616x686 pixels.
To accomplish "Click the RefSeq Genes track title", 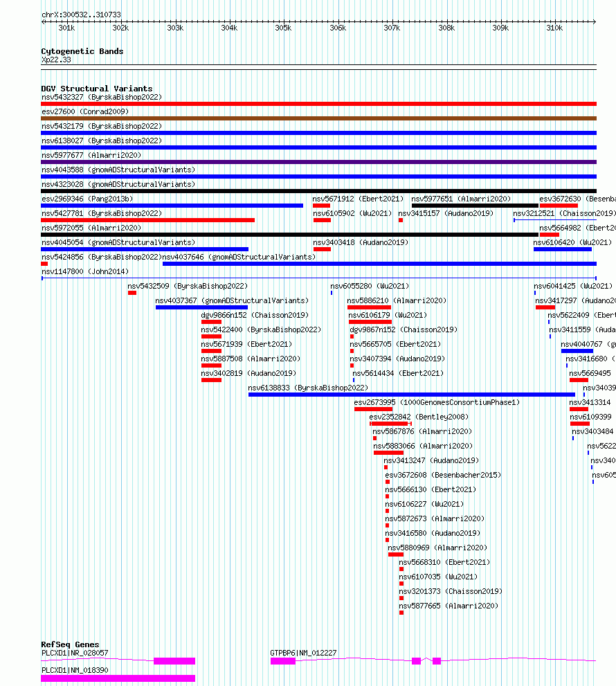I will click(70, 644).
